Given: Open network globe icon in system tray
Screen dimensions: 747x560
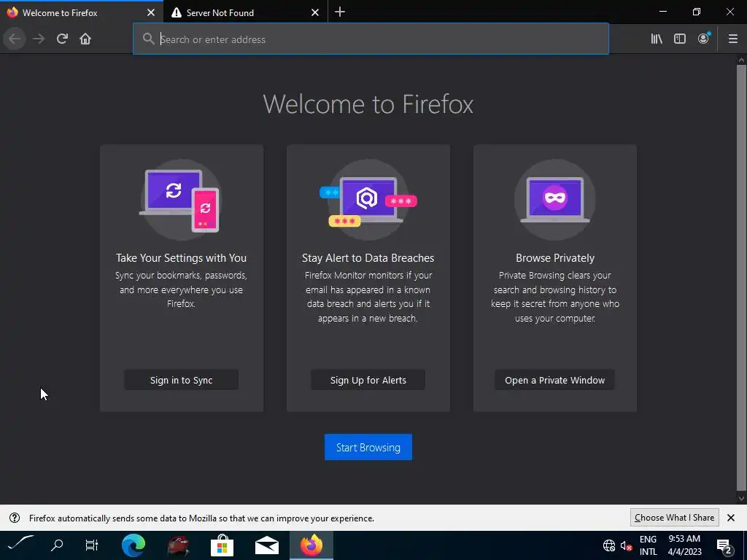Looking at the screenshot, I should pos(609,545).
